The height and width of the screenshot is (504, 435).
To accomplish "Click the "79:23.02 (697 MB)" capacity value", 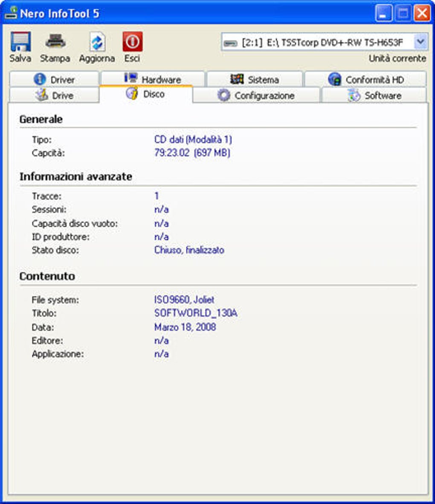I will point(192,152).
